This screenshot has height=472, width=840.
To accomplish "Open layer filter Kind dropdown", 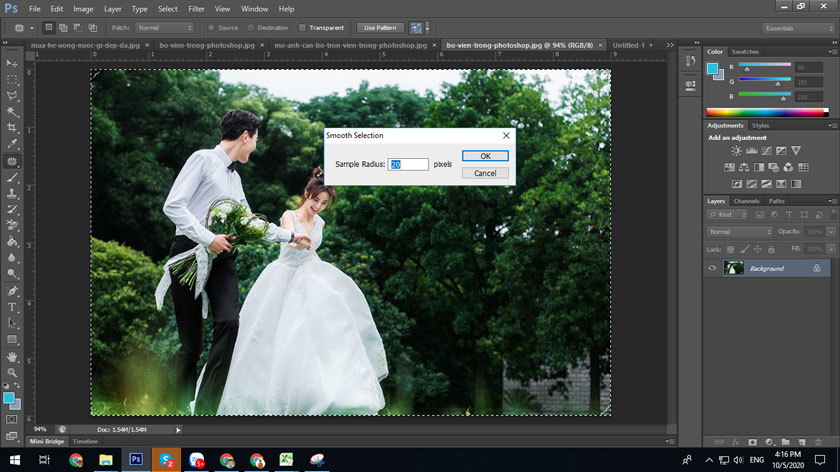I will [727, 215].
